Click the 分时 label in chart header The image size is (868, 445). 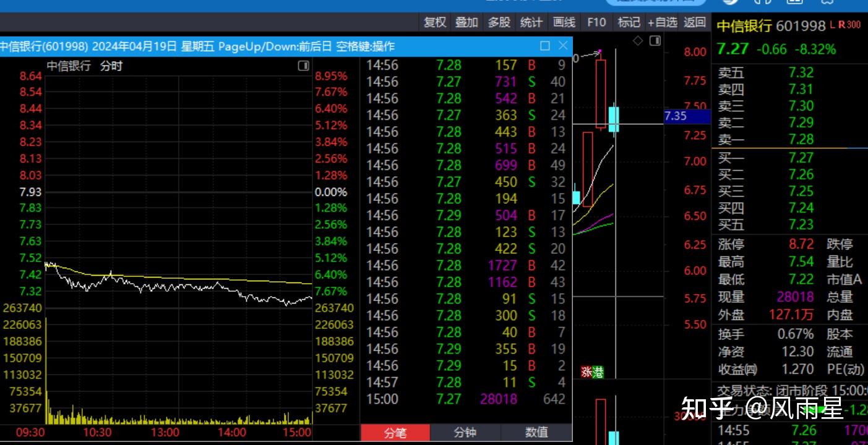point(111,66)
